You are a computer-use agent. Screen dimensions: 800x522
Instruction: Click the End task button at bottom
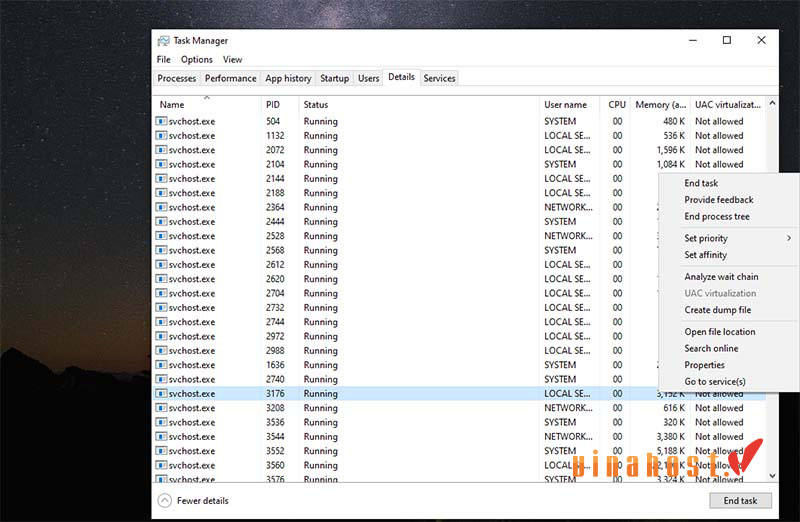(x=740, y=501)
